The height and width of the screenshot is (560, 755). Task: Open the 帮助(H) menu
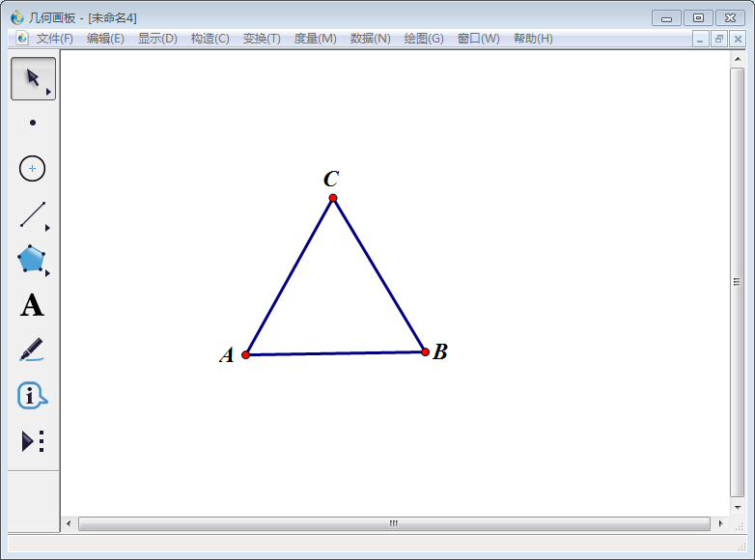[533, 39]
